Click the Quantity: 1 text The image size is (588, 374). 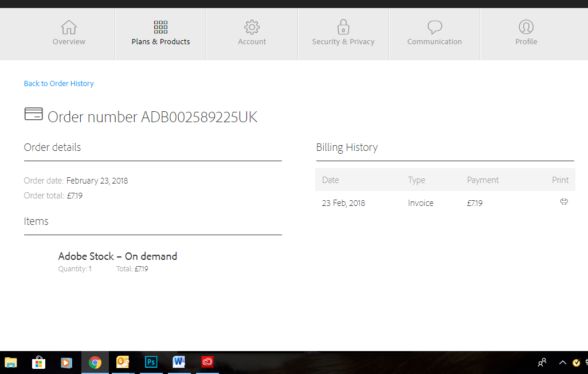point(75,269)
